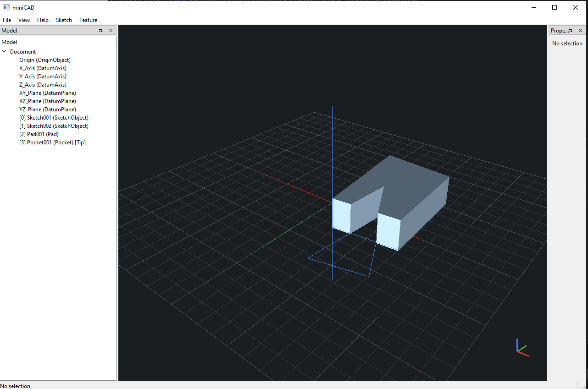
Task: Click the 'No selection' text in Properties panel
Action: coord(567,44)
